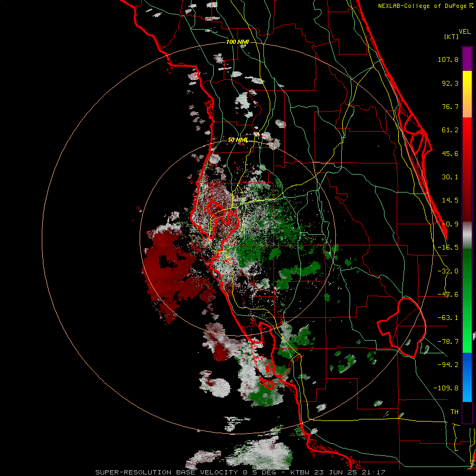Click the VEL legend title
The image size is (476, 476).
click(x=465, y=32)
